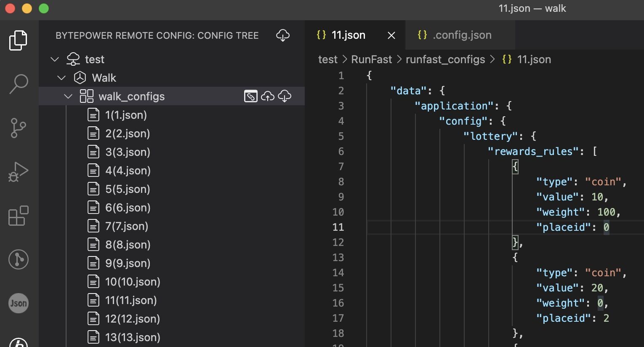Open 8(8.json) in the config tree
This screenshot has height=347, width=644.
(x=128, y=245)
